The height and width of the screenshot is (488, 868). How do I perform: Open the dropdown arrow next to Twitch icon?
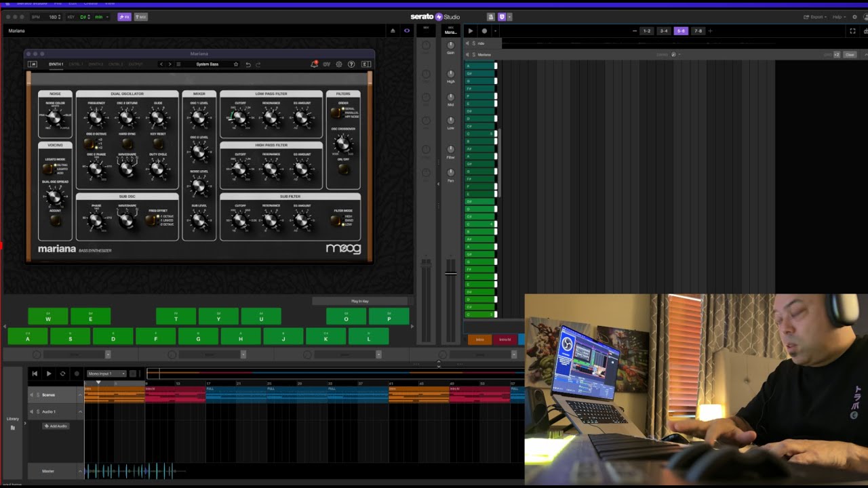pos(511,17)
